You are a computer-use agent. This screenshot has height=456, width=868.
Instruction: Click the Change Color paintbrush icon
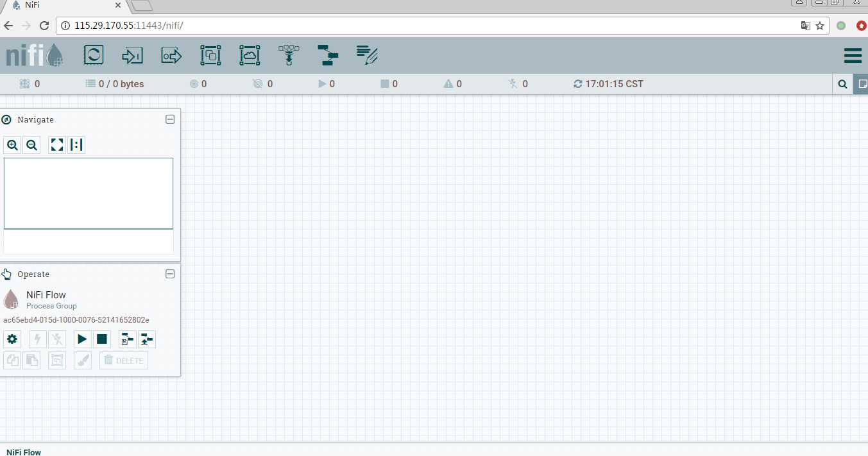tap(83, 360)
